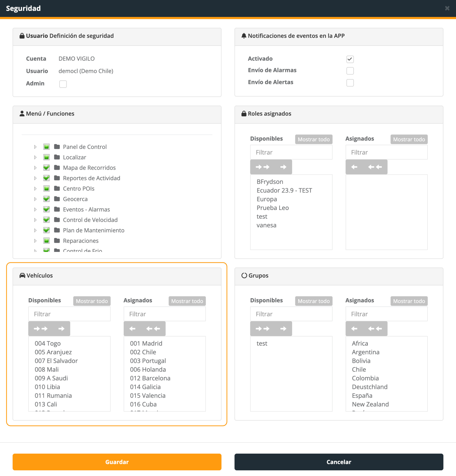Enable Envío de Alertas checkbox
456x476 pixels.
point(350,83)
